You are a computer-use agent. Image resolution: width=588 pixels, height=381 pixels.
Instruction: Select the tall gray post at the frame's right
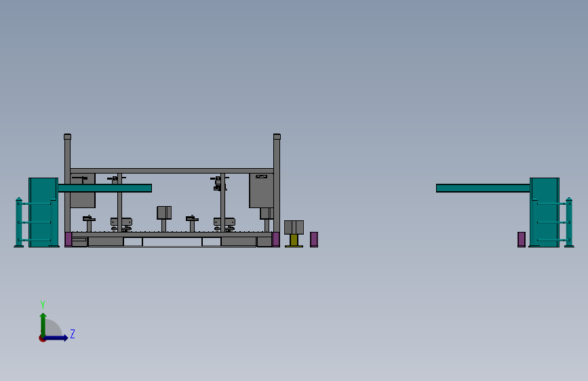tap(277, 183)
